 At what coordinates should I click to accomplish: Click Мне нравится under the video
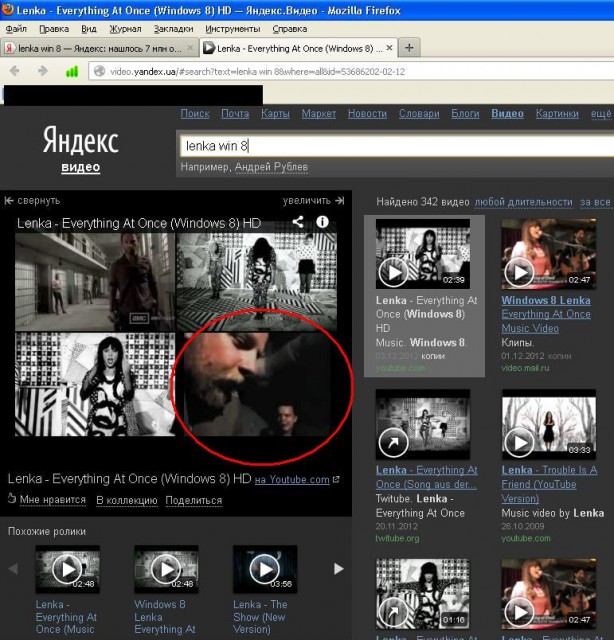point(52,500)
